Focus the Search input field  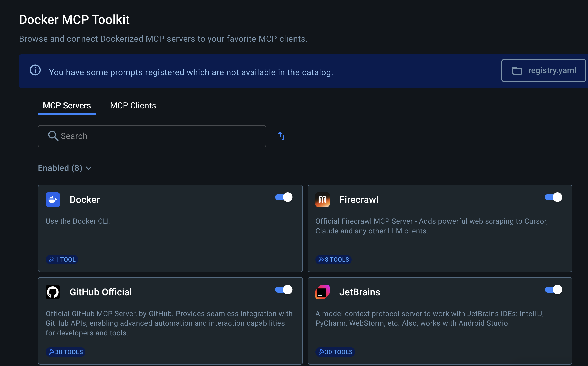(x=152, y=136)
